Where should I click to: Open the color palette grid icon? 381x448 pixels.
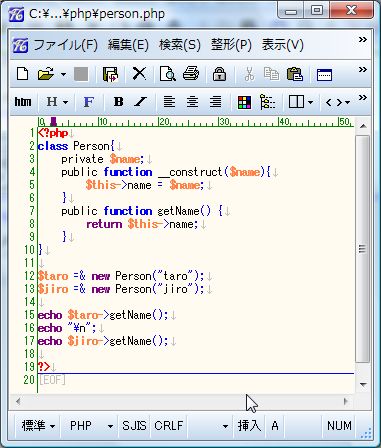tap(244, 102)
